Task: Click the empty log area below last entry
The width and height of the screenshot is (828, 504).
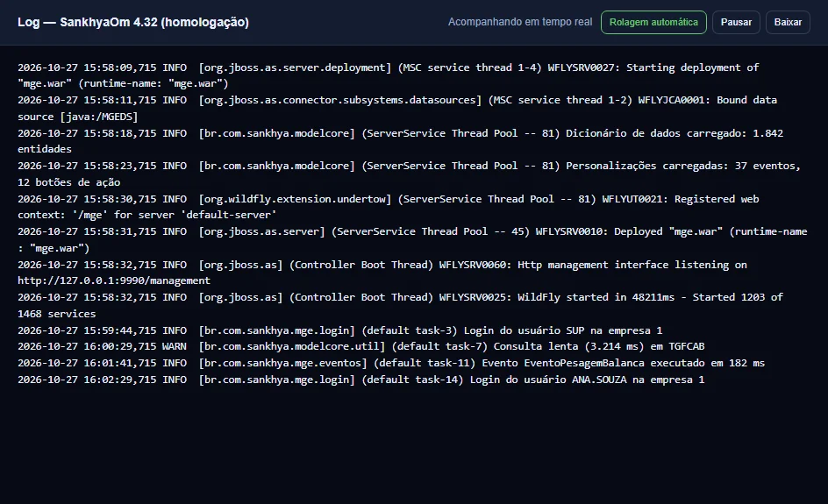Action: (x=414, y=444)
